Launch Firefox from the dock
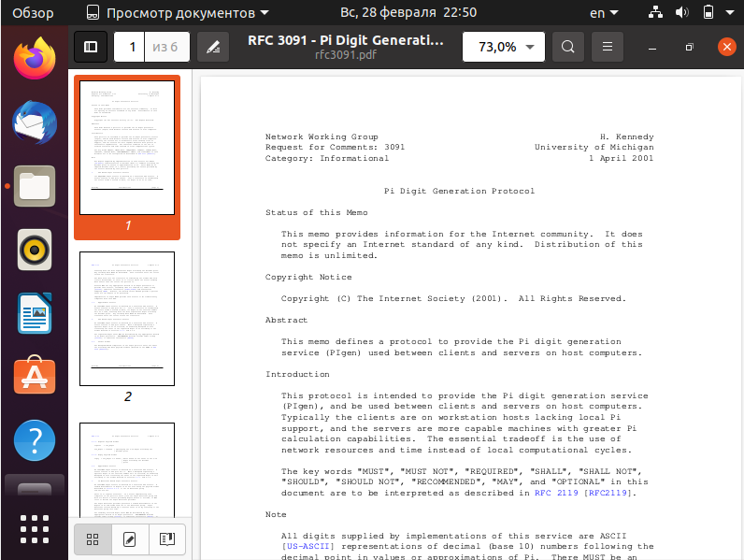 coord(35,58)
